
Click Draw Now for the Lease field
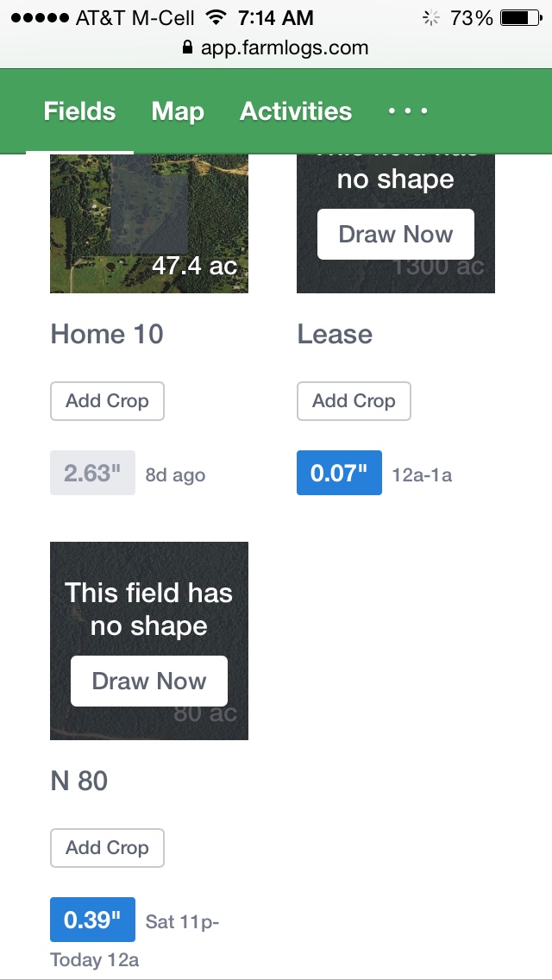(396, 234)
